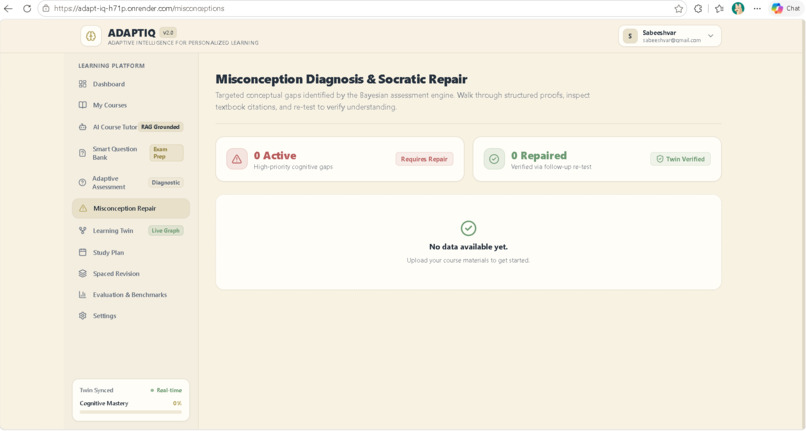Open Copilot Chat in browser toolbar
The height and width of the screenshot is (431, 806).
point(786,8)
